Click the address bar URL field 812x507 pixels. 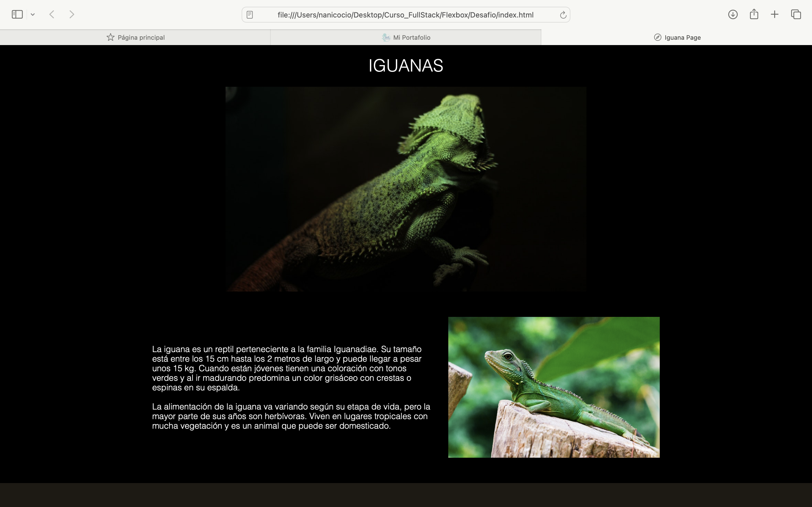405,15
